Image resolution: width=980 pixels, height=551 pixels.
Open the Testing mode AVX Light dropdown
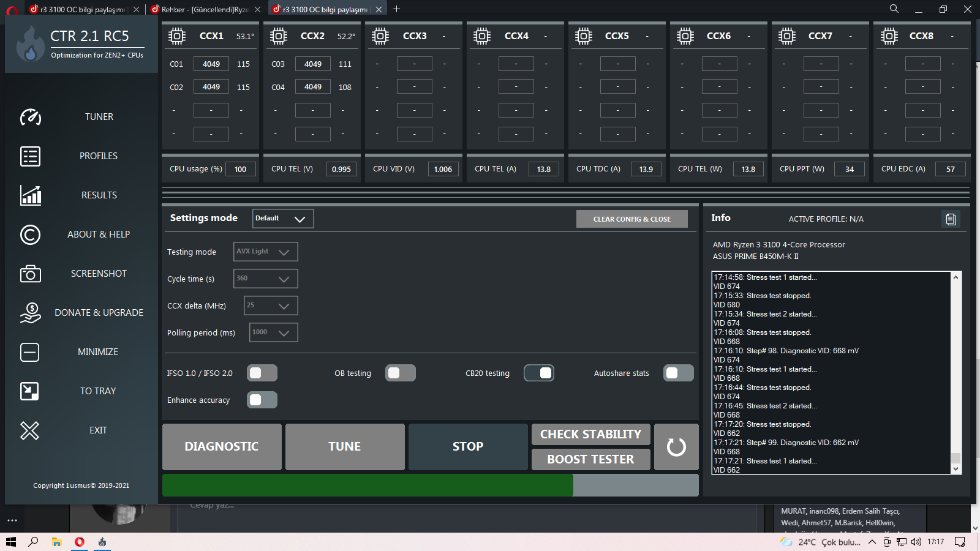pyautogui.click(x=266, y=252)
